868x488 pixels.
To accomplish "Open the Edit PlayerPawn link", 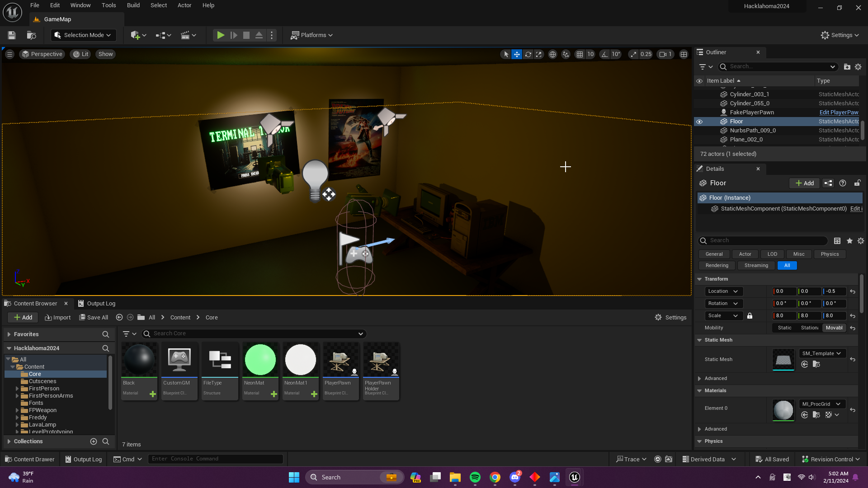I will 839,113.
